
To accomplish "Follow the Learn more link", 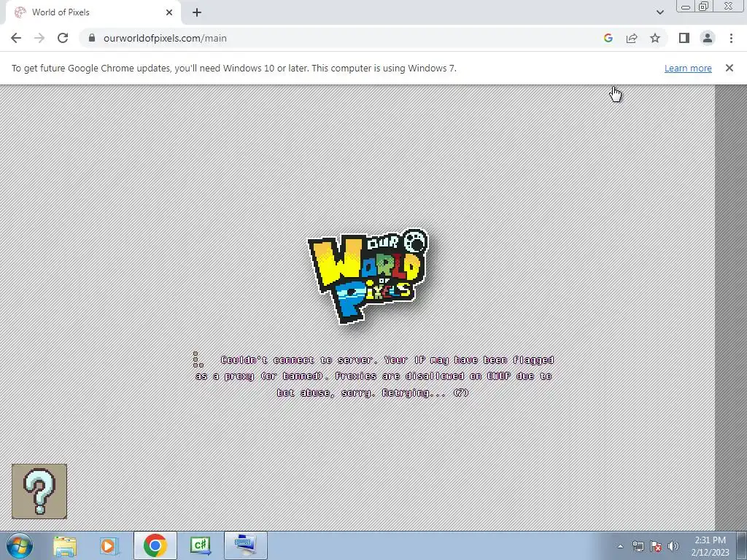I will [688, 68].
